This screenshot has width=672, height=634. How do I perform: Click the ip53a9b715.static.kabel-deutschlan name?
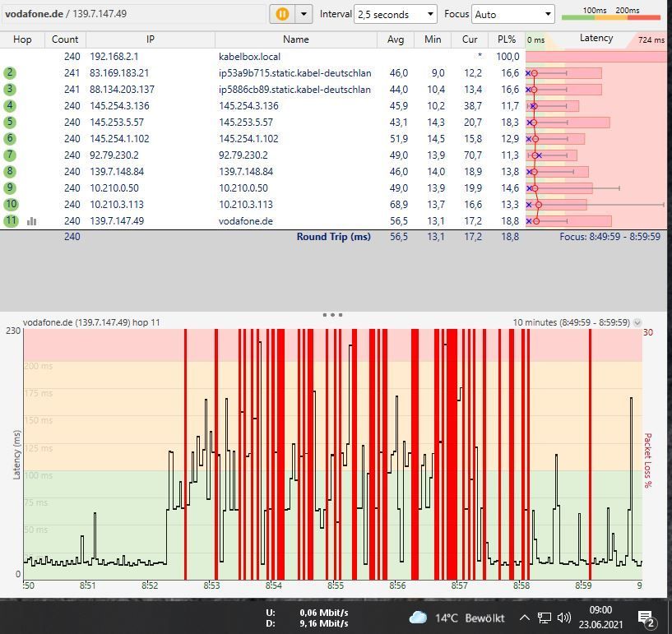tap(294, 73)
